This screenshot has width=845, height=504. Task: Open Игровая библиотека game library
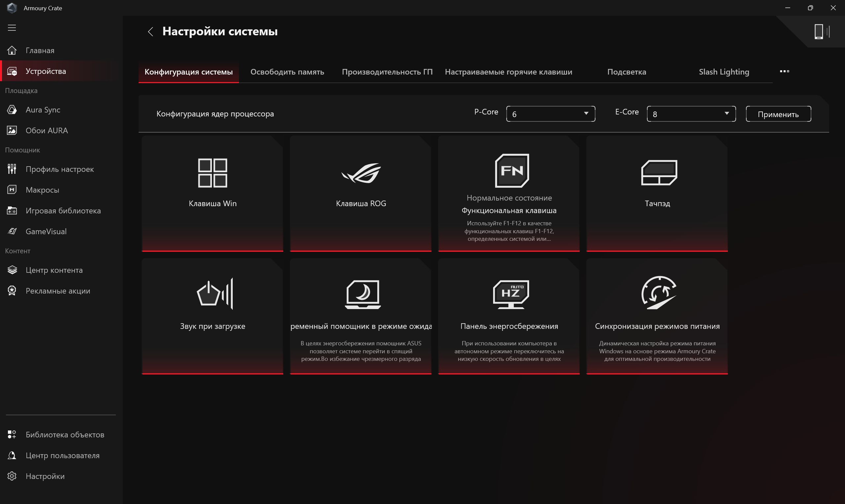61,210
